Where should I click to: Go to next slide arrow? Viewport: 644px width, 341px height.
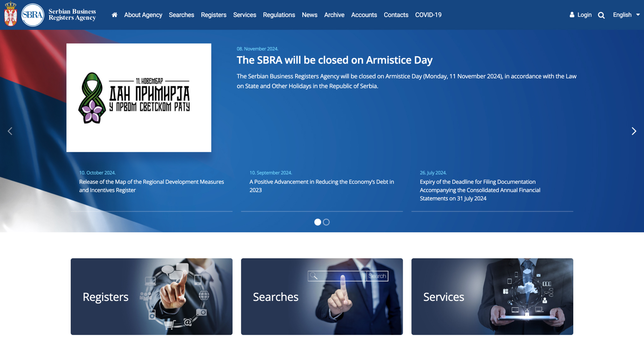point(634,131)
